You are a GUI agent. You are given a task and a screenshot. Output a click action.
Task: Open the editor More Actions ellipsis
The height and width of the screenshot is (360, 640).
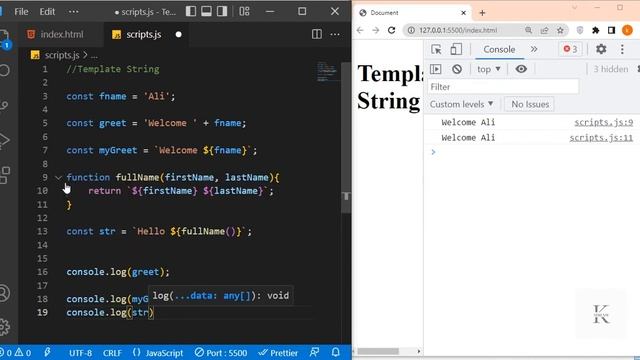click(x=335, y=34)
